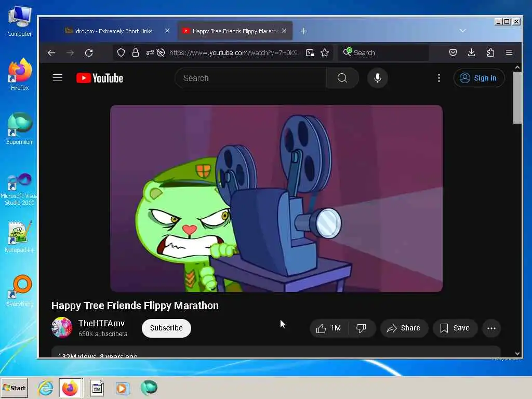The height and width of the screenshot is (399, 532).
Task: Open YouTube guide hamburger menu
Action: click(x=58, y=78)
